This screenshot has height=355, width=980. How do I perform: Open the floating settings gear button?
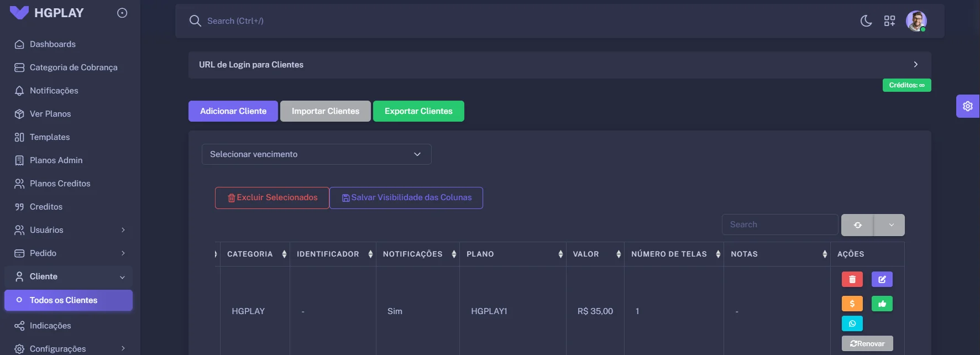click(x=967, y=106)
